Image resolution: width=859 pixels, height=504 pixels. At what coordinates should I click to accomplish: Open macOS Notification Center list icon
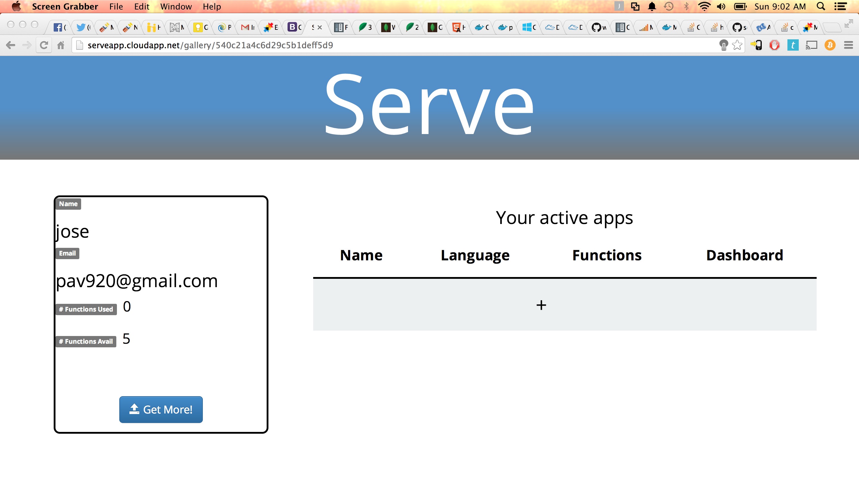(840, 7)
